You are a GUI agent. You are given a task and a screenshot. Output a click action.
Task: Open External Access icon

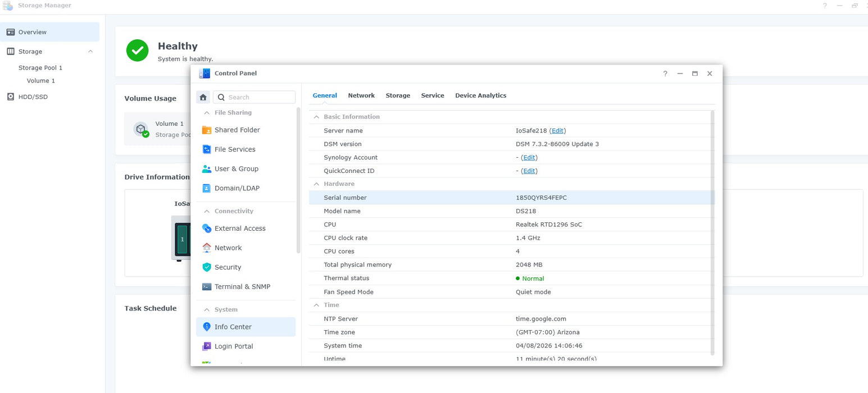pos(207,229)
